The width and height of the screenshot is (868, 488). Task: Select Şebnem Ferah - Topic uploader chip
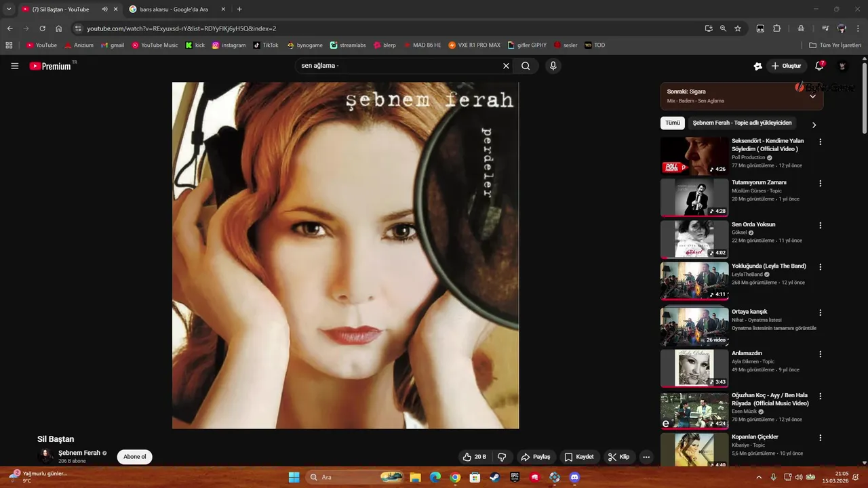(x=742, y=123)
